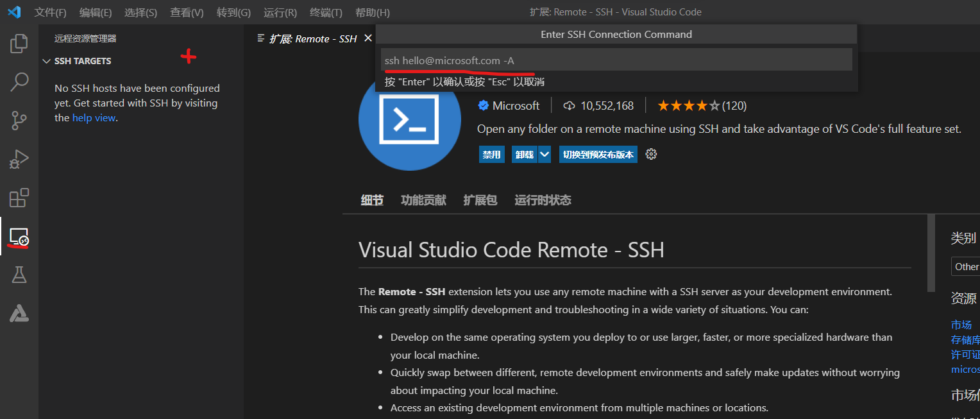This screenshot has height=419, width=980.
Task: Open the 运行(R) menu
Action: point(280,12)
